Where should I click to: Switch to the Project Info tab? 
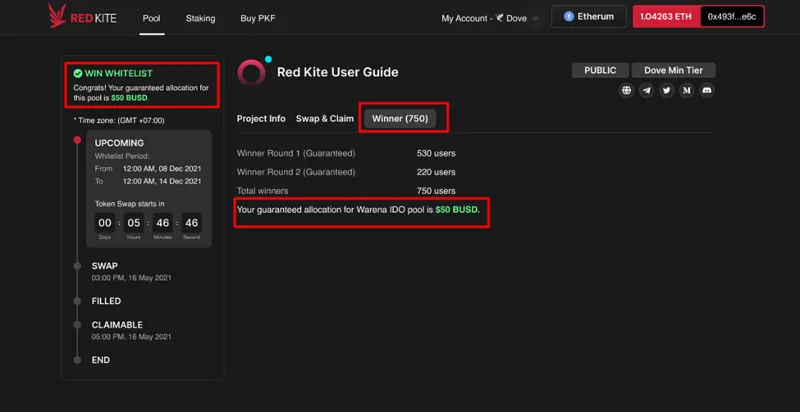(261, 118)
